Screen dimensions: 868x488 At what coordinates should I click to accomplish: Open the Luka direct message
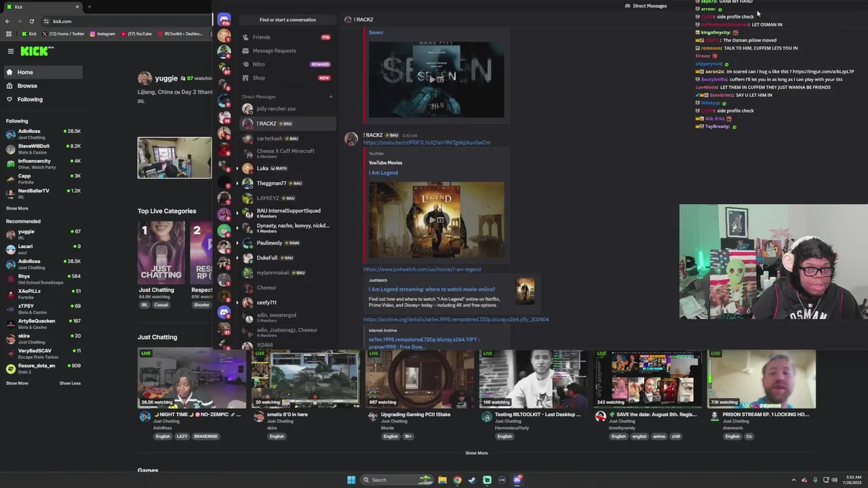(x=288, y=168)
